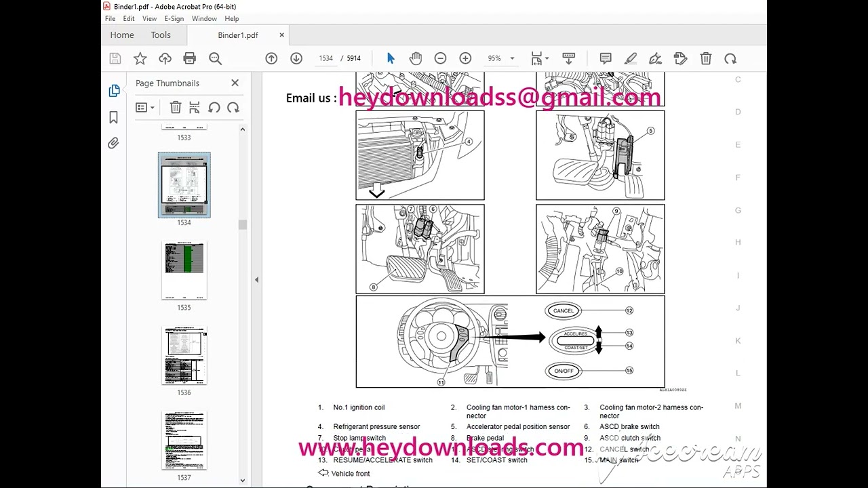The image size is (868, 488).
Task: Click 'Accelerator pedal position sensor' text
Action: (x=518, y=427)
